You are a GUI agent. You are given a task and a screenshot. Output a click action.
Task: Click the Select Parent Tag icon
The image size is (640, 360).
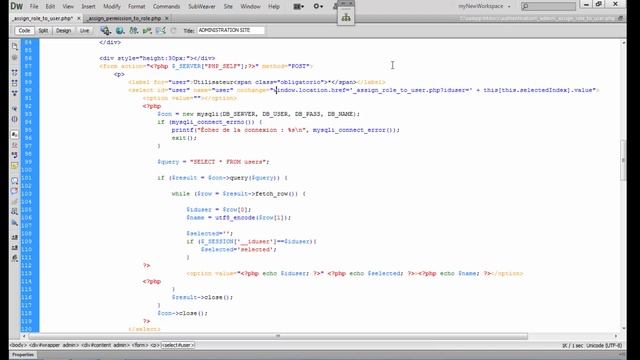tap(15, 109)
